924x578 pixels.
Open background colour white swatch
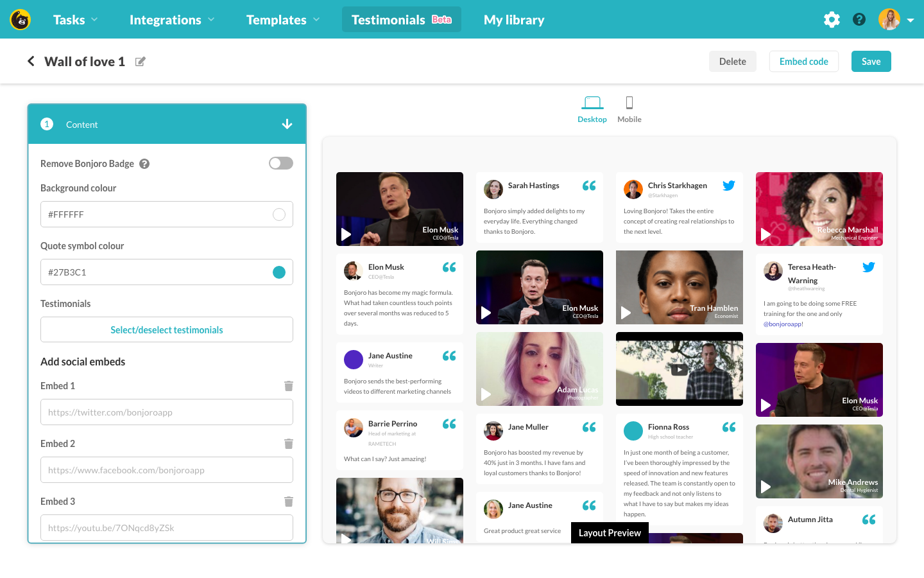pos(279,215)
